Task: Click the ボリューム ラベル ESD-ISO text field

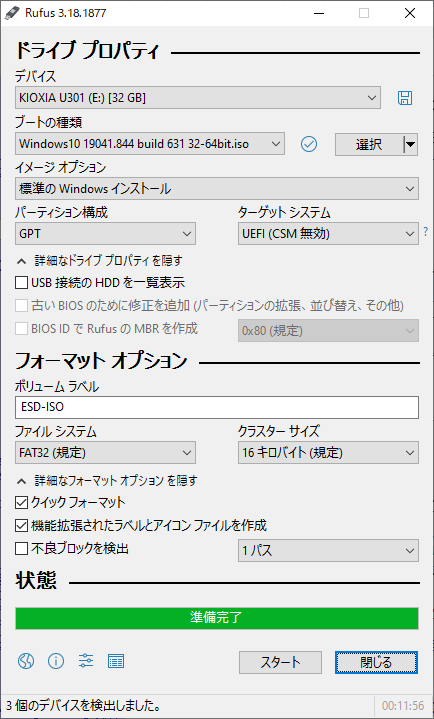Action: click(x=217, y=408)
